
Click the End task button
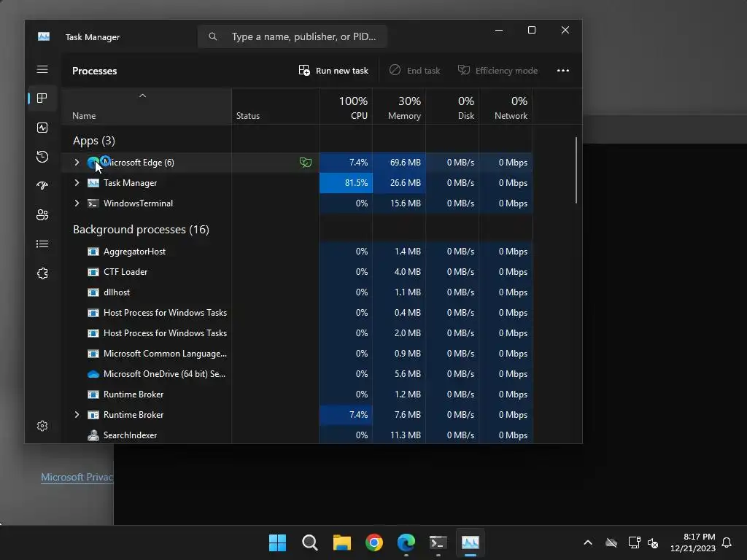[414, 71]
